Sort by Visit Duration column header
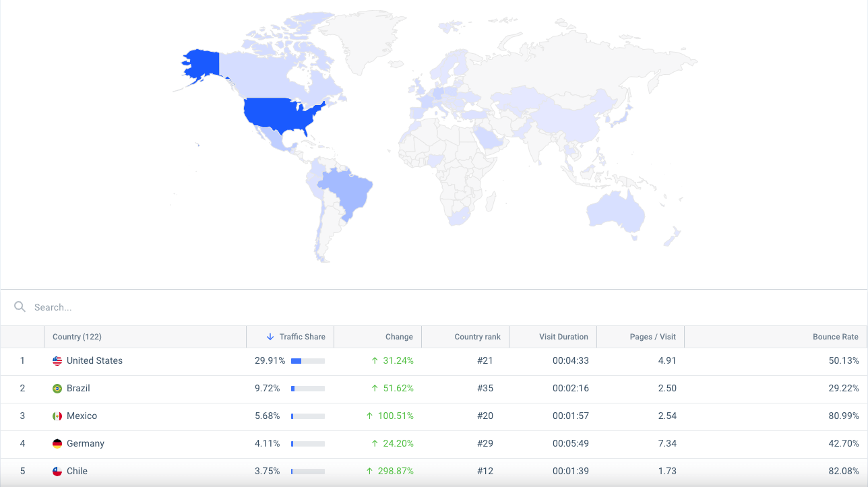Screen dimensions: 868x487 click(x=563, y=337)
